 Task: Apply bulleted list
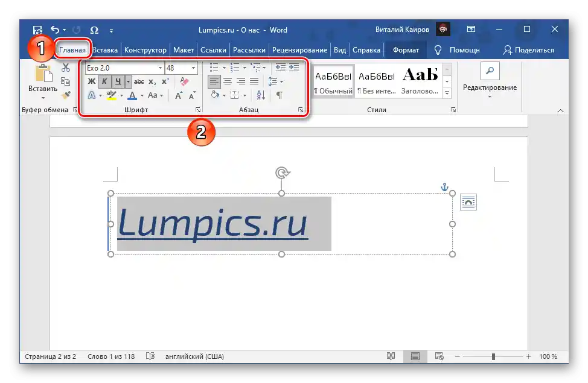pos(214,68)
